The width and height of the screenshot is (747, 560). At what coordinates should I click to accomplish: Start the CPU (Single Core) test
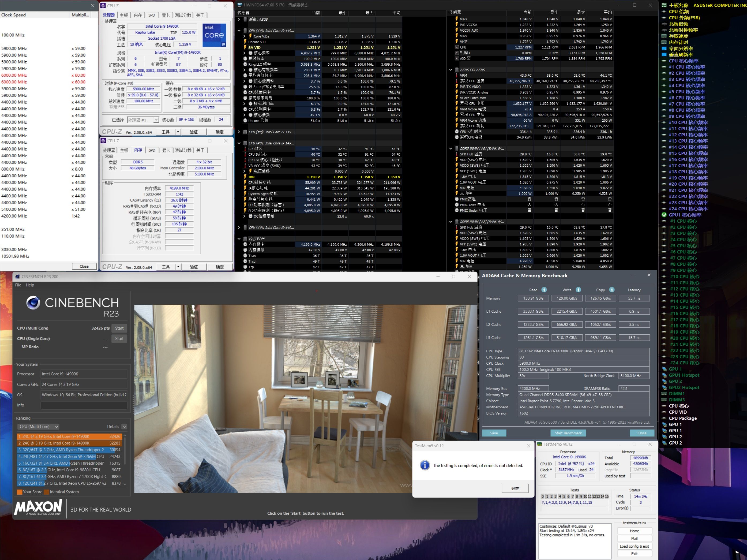point(119,339)
